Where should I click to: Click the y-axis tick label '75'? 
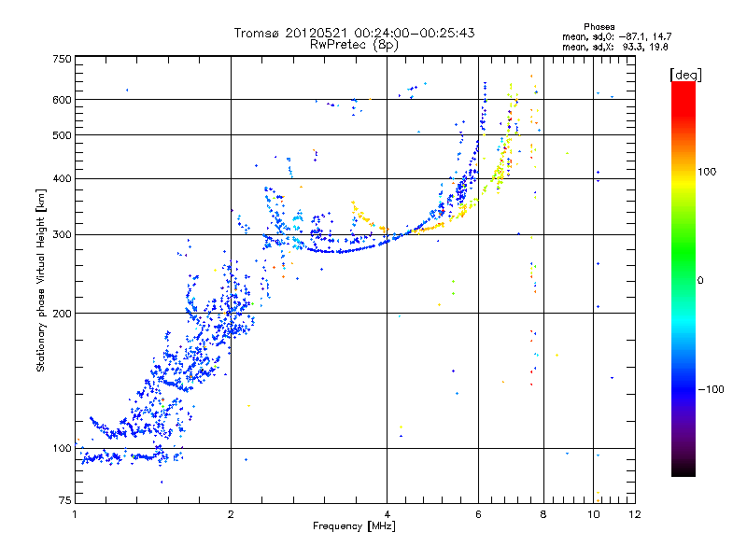(65, 500)
